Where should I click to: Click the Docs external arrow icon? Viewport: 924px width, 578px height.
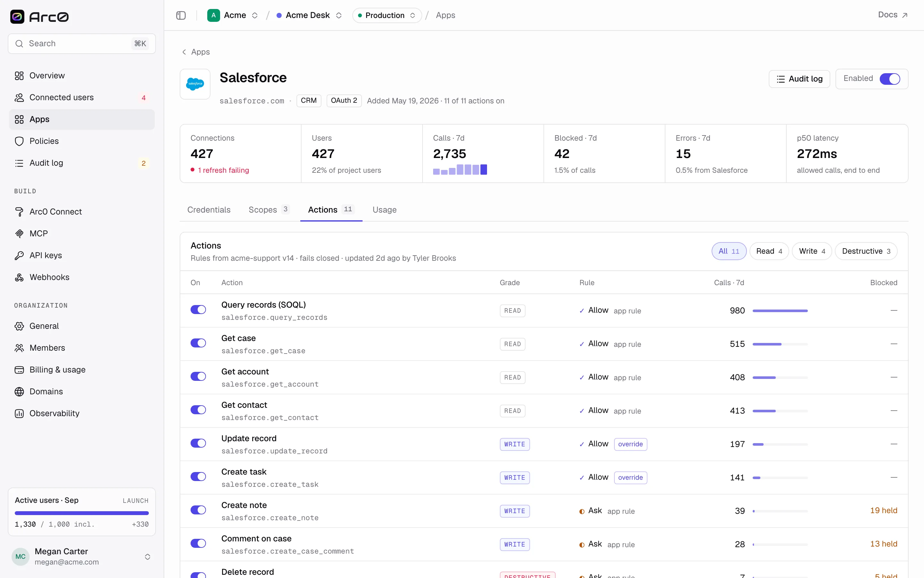pyautogui.click(x=904, y=15)
